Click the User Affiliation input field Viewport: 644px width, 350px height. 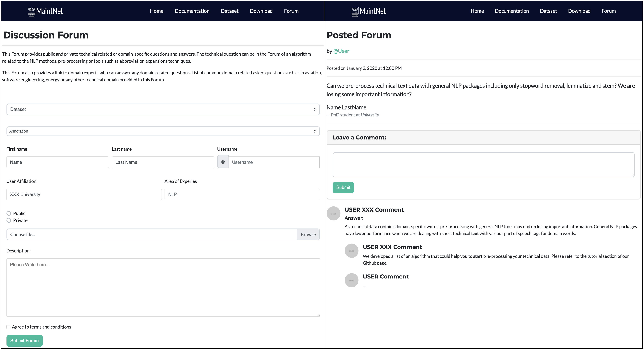84,194
